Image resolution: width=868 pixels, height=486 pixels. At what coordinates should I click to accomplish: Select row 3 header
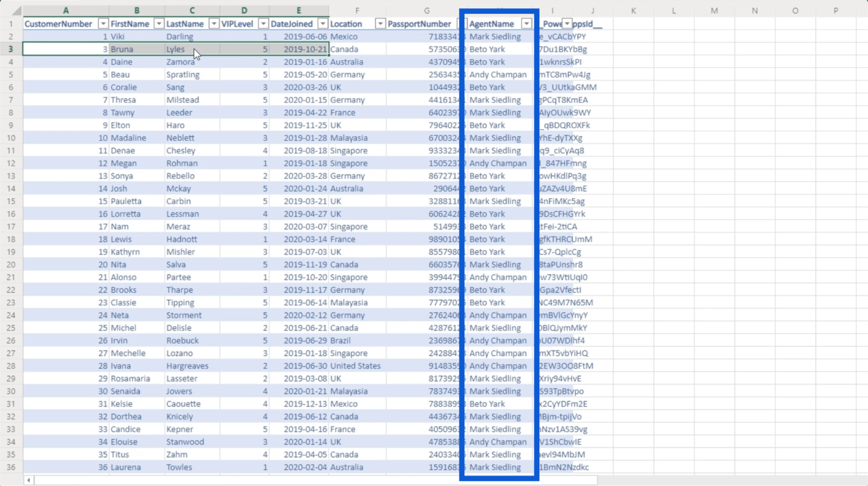pos(11,49)
